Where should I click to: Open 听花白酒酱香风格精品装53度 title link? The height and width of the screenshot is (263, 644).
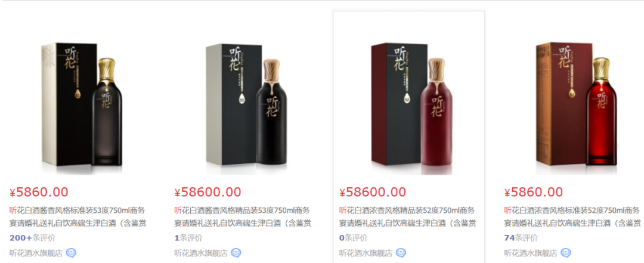pyautogui.click(x=242, y=217)
